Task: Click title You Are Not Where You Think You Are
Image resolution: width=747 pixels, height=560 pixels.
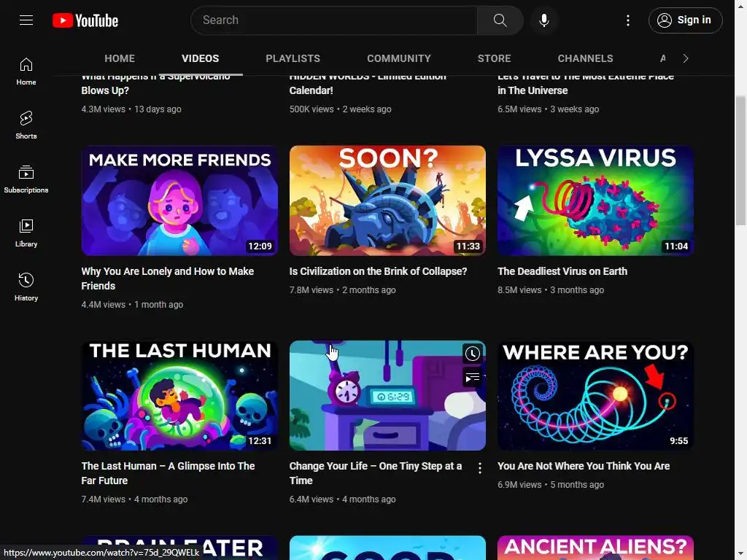Action: click(x=584, y=466)
